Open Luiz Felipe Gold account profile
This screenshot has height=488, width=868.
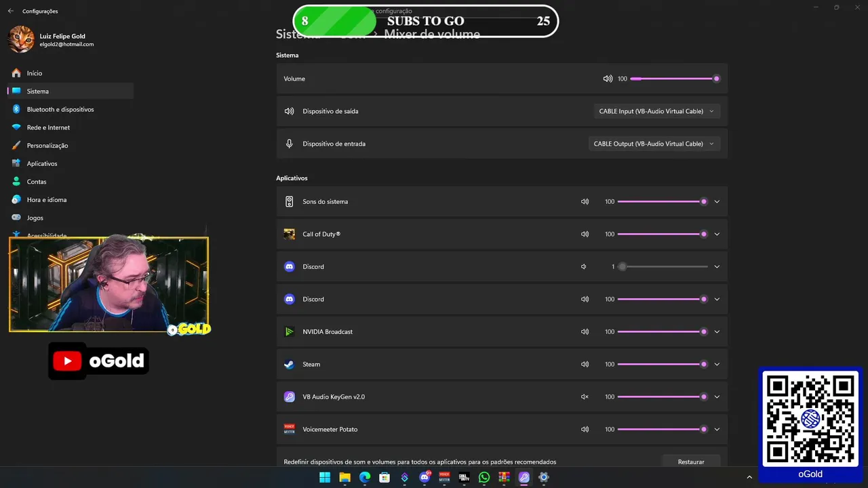[x=52, y=39]
